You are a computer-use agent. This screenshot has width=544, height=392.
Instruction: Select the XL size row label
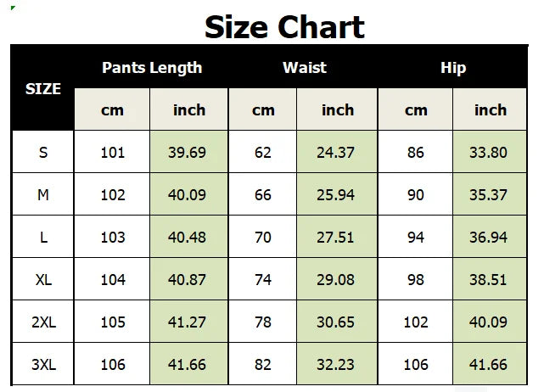click(x=43, y=280)
